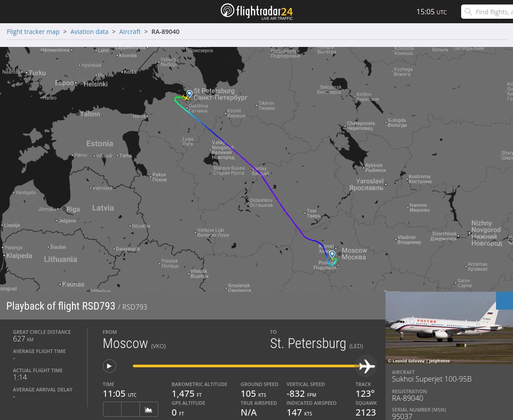Click the yellow aircraft icon on map
Viewport: 513px width, 420px height.
pyautogui.click(x=186, y=97)
